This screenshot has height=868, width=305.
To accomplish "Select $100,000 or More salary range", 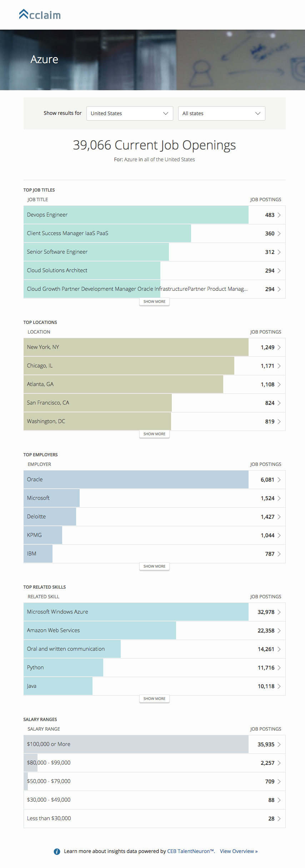I will click(49, 744).
